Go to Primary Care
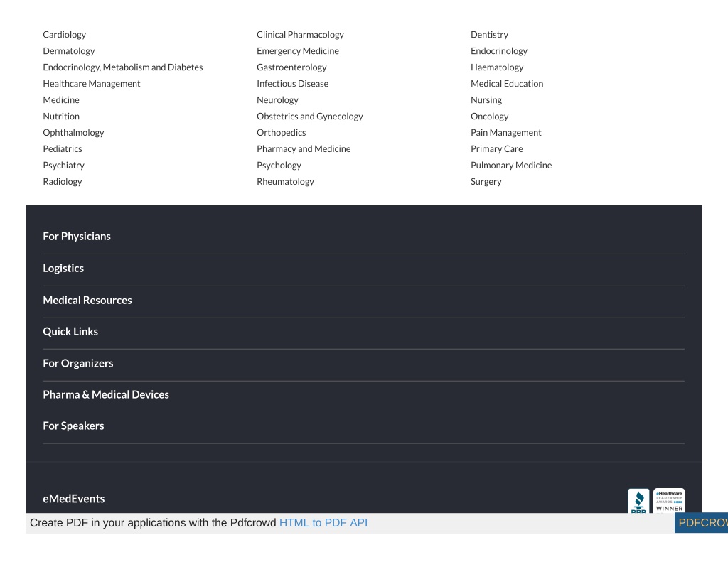Image resolution: width=728 pixels, height=562 pixels. point(497,149)
